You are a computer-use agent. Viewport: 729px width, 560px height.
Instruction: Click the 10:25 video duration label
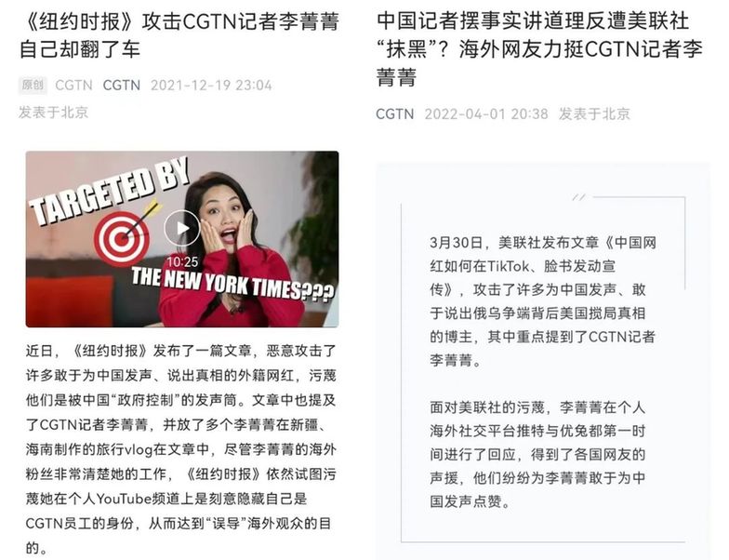click(182, 262)
